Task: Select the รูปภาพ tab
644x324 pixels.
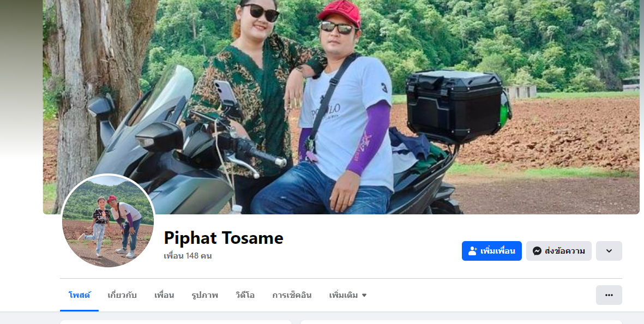Action: (x=204, y=295)
